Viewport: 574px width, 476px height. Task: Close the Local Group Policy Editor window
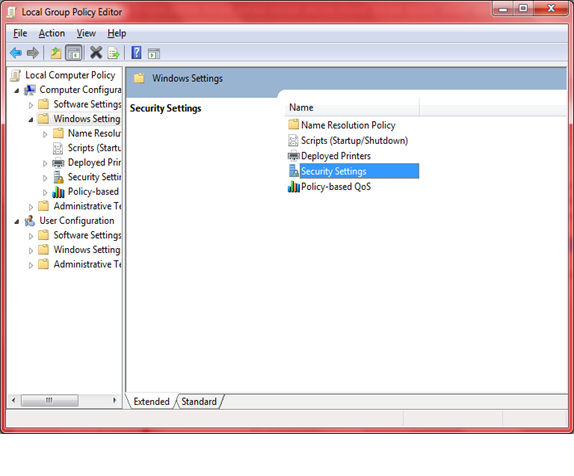point(551,8)
